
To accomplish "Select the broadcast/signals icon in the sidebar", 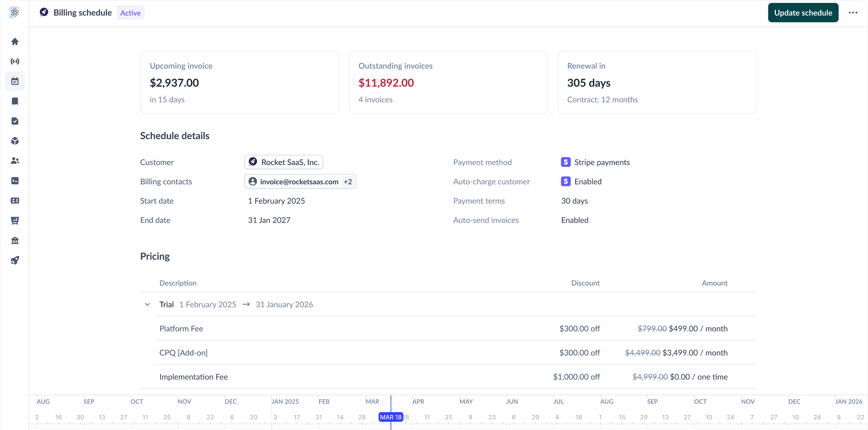I will coord(15,61).
